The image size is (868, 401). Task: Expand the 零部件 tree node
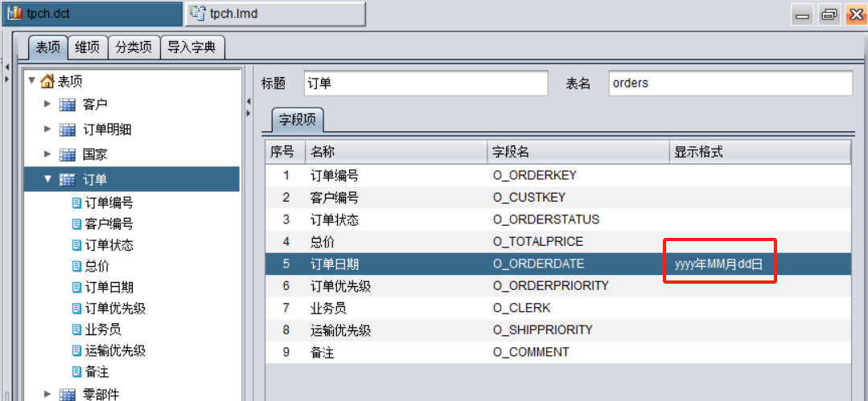(x=47, y=394)
